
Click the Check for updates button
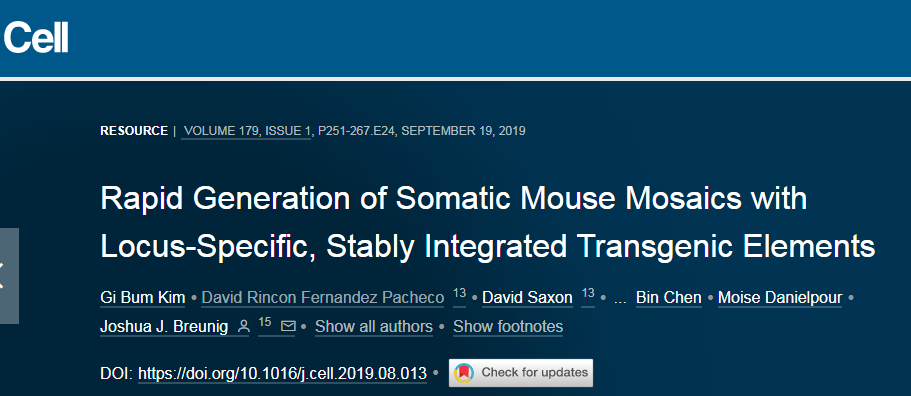521,373
